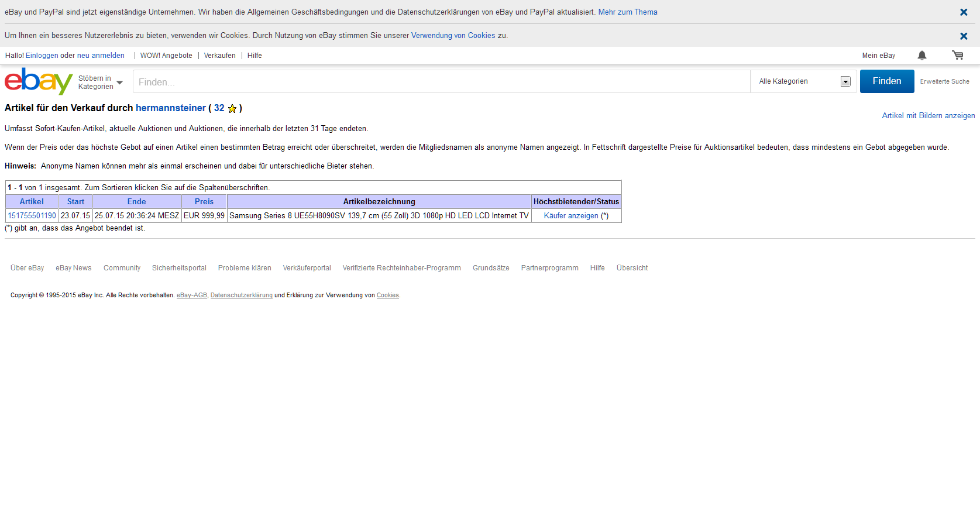
Task: Close the cookies usage notice banner
Action: click(x=964, y=36)
